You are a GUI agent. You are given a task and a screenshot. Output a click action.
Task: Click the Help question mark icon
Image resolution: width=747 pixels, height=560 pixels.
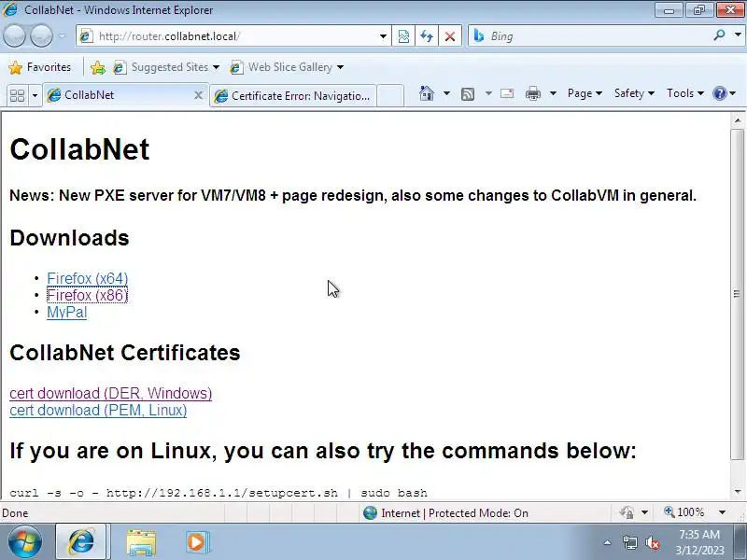tap(719, 93)
